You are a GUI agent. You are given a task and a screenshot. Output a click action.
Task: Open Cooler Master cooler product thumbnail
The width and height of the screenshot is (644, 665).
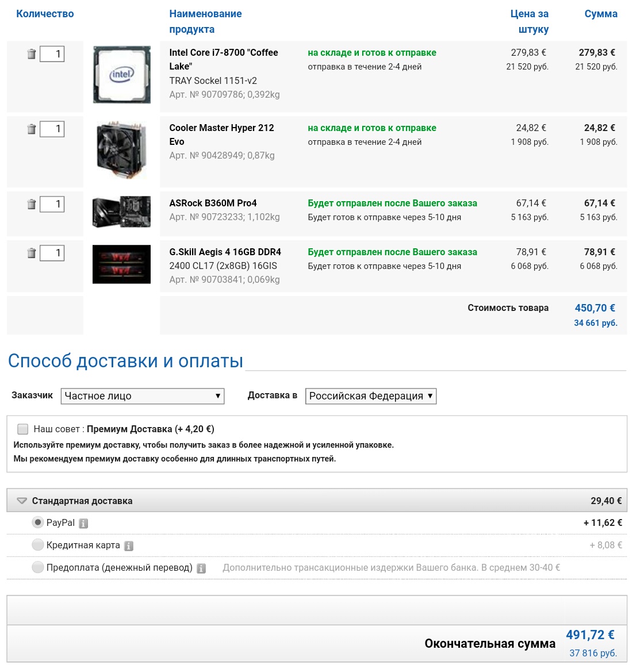122,150
